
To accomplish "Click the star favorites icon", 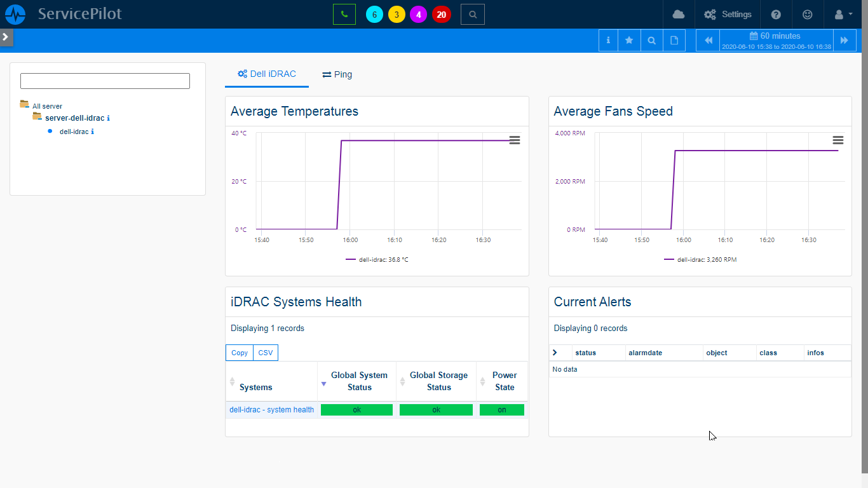I will [x=628, y=40].
